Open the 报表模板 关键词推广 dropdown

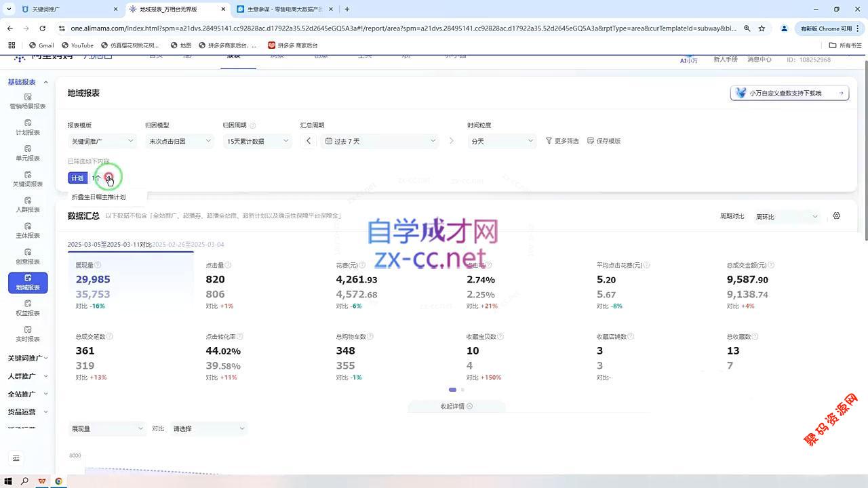coord(102,141)
